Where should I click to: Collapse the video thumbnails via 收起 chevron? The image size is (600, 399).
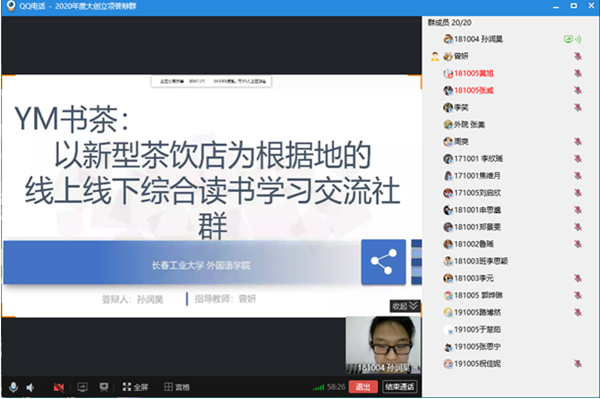point(405,306)
